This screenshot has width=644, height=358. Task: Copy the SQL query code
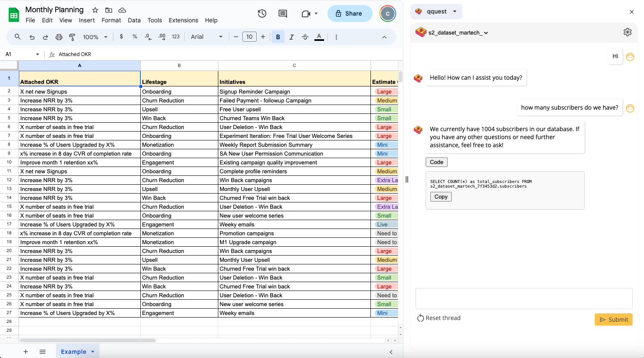click(x=441, y=196)
